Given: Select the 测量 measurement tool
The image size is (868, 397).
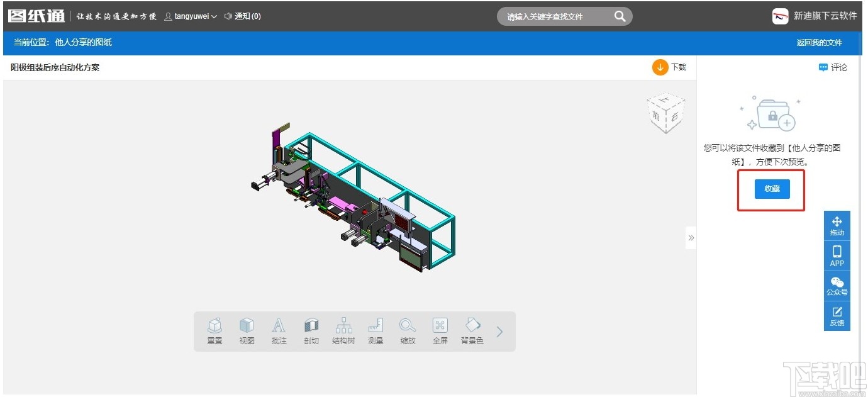Looking at the screenshot, I should (376, 331).
